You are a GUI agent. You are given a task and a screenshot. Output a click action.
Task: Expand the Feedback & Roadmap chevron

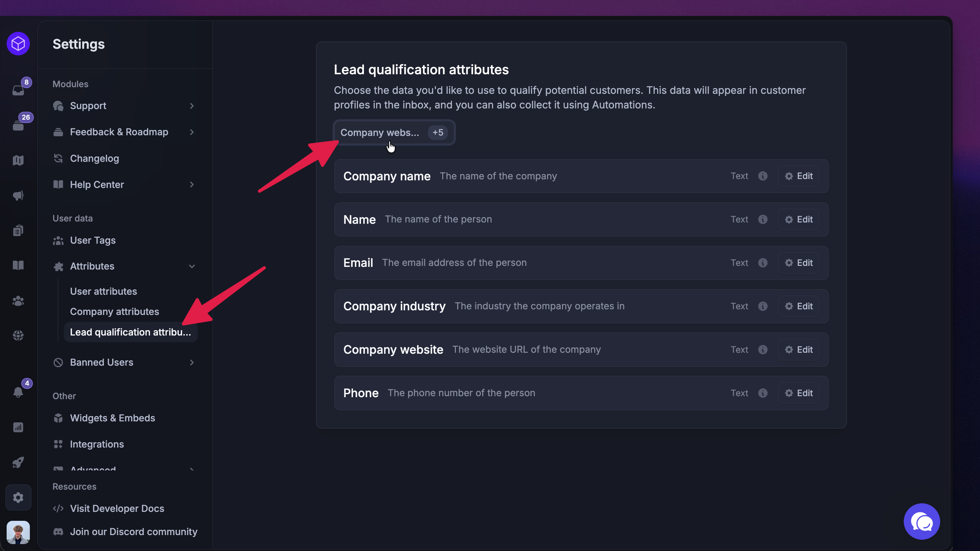tap(192, 132)
